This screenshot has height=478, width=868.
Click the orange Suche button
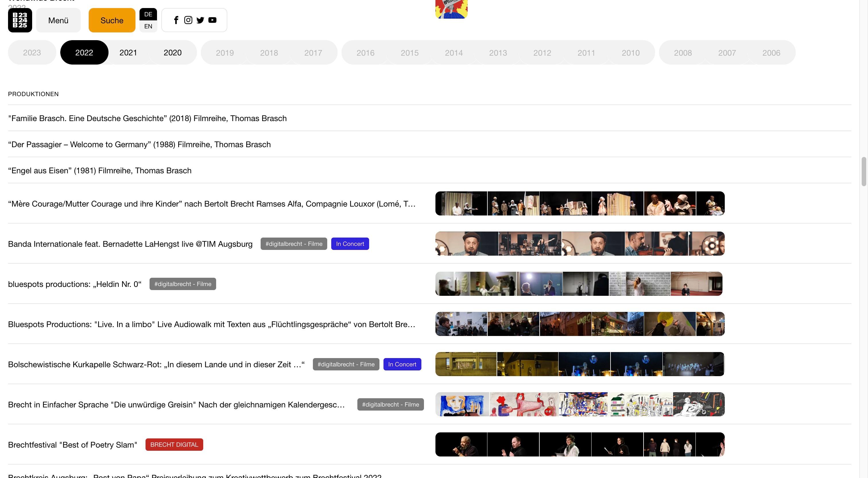click(x=112, y=20)
